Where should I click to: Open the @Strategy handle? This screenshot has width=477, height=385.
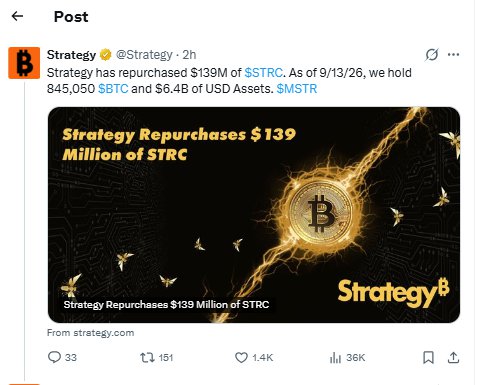(x=144, y=55)
